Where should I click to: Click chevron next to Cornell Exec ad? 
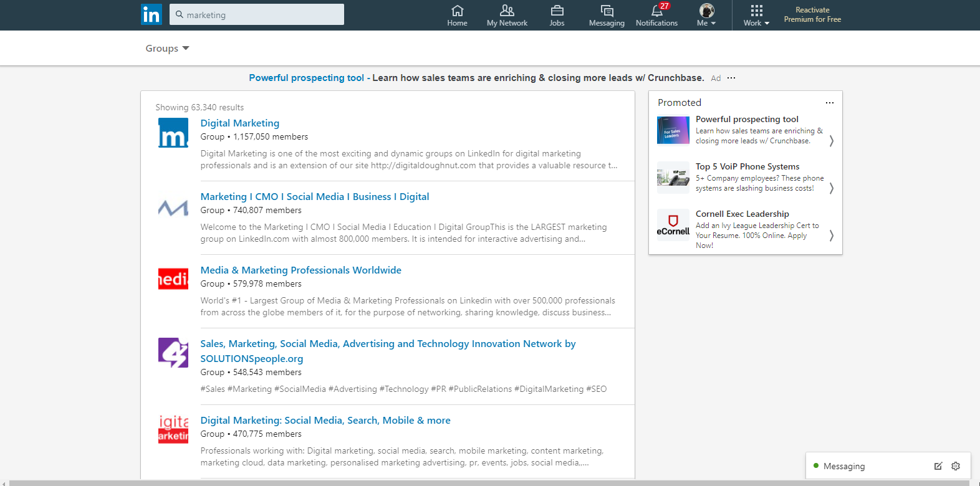click(x=831, y=236)
